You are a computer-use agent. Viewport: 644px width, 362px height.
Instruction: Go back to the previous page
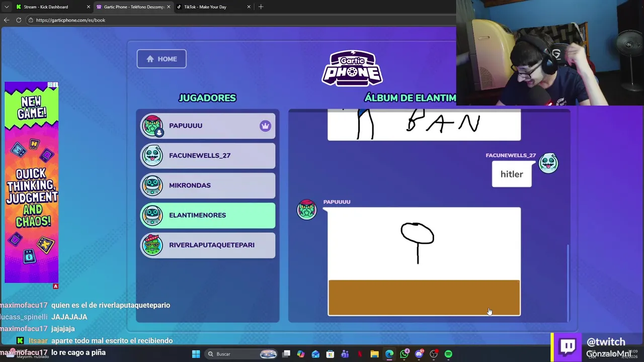7,20
